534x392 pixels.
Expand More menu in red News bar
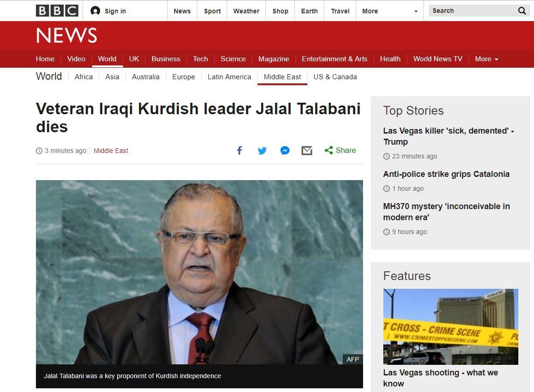487,59
